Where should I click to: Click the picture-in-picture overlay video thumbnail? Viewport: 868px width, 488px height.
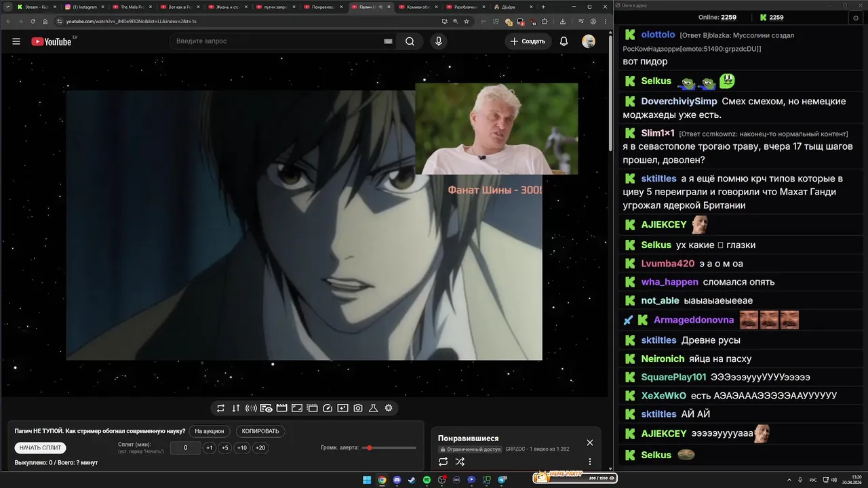tap(496, 129)
